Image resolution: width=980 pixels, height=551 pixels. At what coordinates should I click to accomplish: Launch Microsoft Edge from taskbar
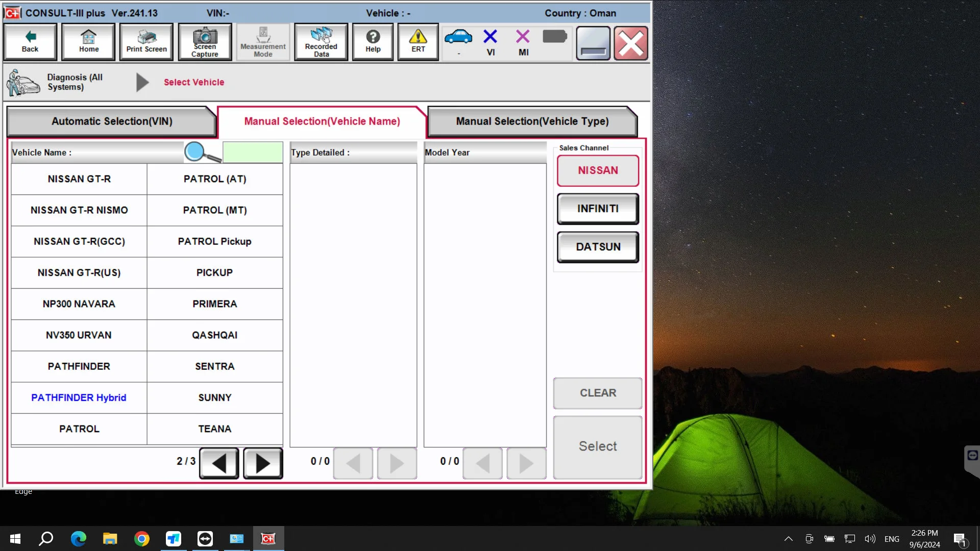(x=78, y=539)
